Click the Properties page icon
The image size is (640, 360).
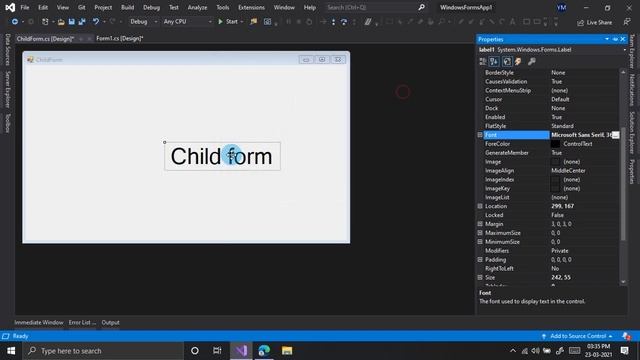[507, 62]
